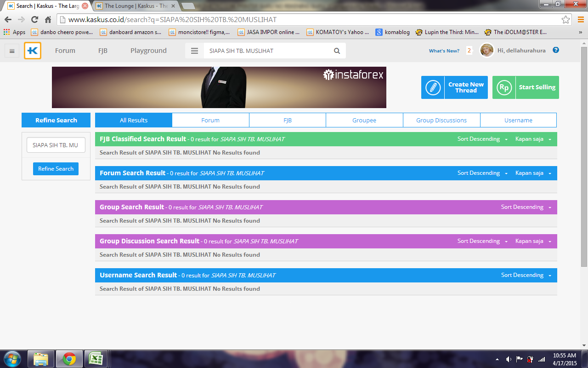The width and height of the screenshot is (588, 368).
Task: Open Group Search Sort Descending dropdown
Action: click(x=526, y=207)
